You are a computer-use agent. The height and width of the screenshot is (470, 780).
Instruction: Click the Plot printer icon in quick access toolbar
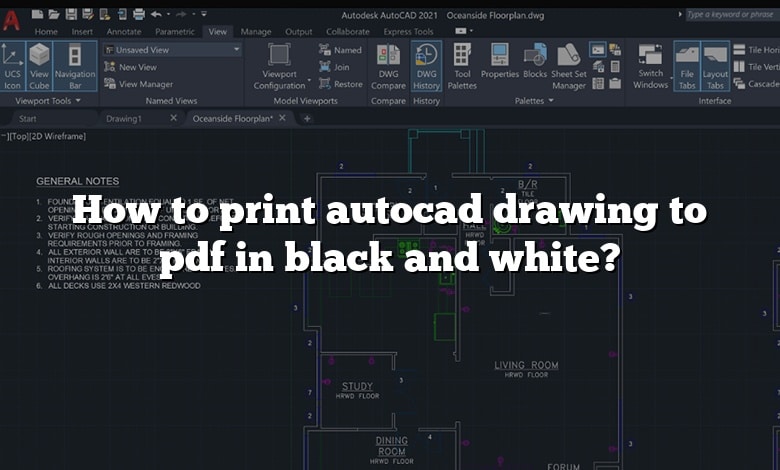click(x=138, y=15)
